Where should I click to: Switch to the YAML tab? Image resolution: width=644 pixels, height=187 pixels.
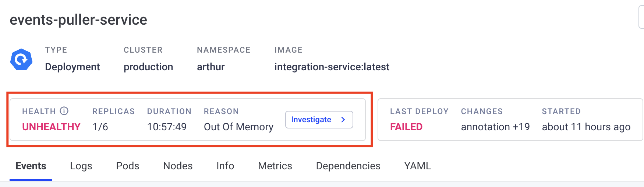(418, 166)
